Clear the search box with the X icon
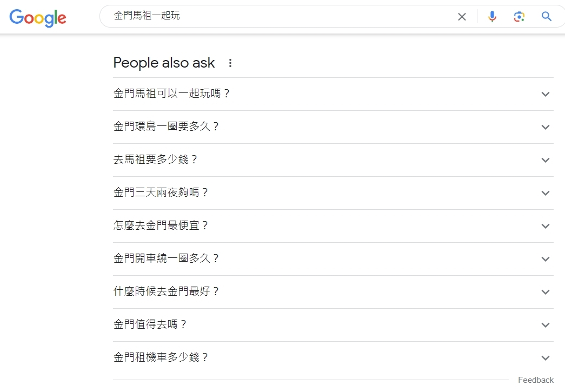The height and width of the screenshot is (392, 565). 462,17
